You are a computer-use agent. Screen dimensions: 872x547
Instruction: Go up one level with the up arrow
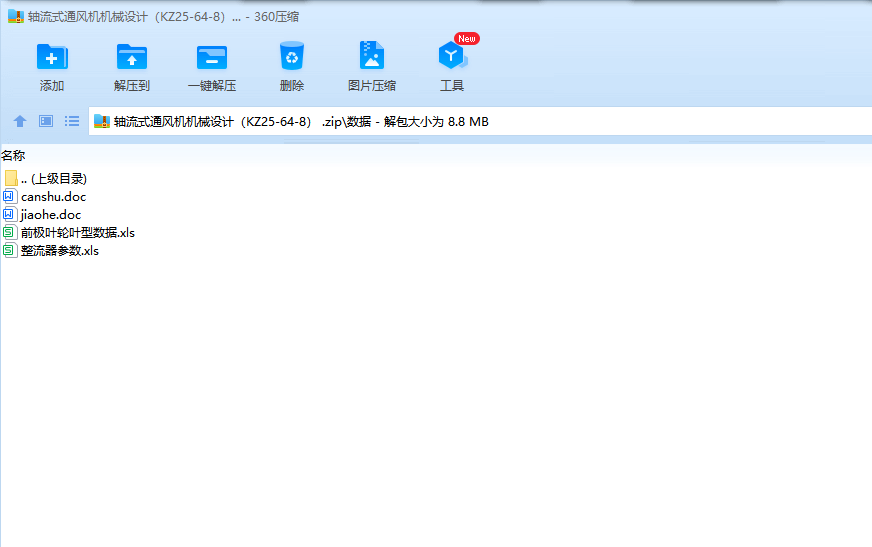coord(20,121)
